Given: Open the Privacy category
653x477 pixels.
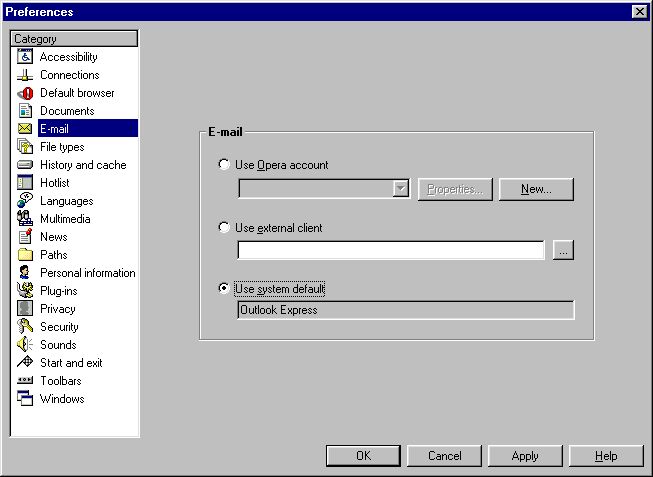Looking at the screenshot, I should (x=58, y=309).
